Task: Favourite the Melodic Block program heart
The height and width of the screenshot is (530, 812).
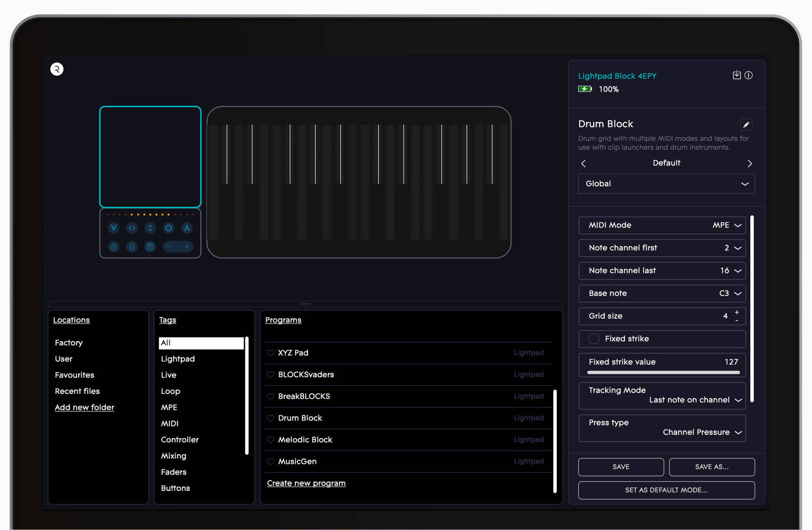Action: tap(270, 440)
